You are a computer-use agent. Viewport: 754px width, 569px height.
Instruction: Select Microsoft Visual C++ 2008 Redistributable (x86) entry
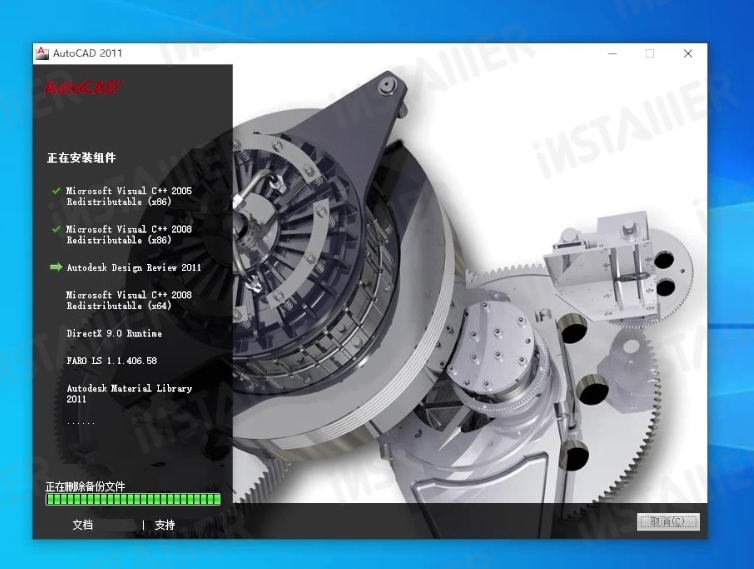click(129, 235)
